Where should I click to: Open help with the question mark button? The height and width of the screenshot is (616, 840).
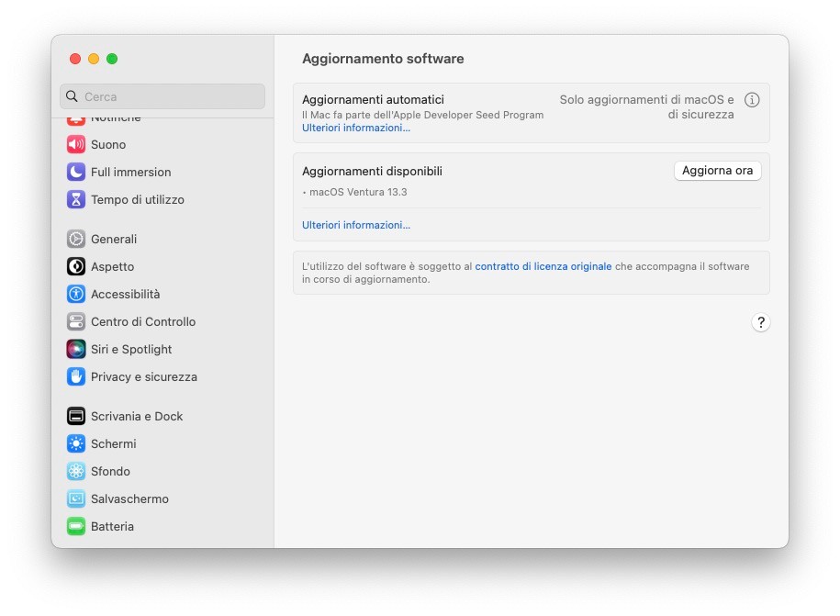click(x=761, y=322)
